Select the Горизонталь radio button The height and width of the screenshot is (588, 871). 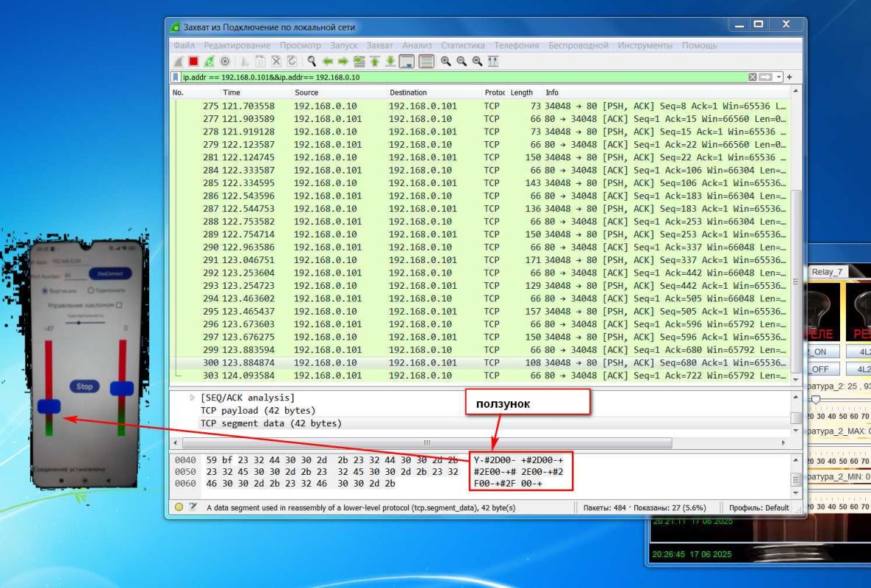pyautogui.click(x=90, y=291)
